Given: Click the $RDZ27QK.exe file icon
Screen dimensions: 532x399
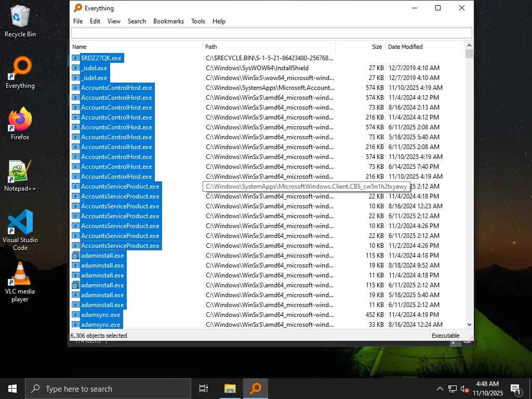Looking at the screenshot, I should click(x=76, y=58).
